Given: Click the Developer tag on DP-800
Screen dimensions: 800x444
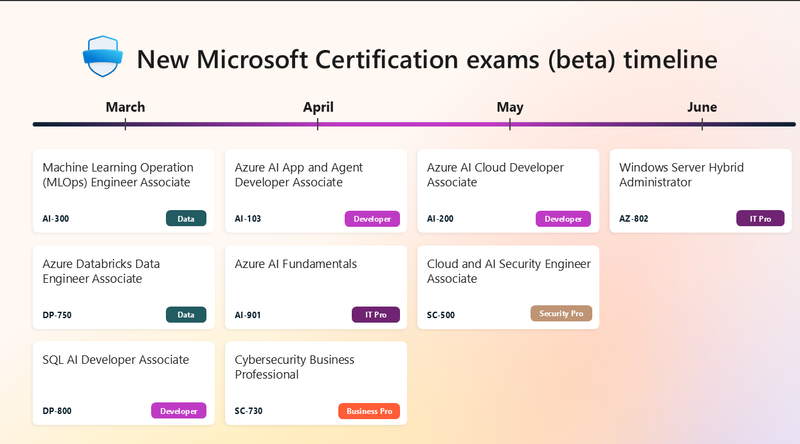Looking at the screenshot, I should coord(178,410).
